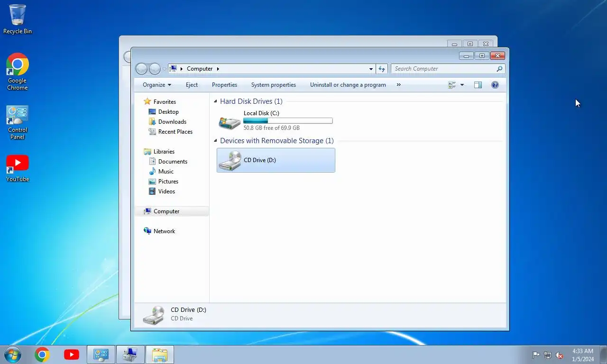Select Libraries in the navigation pane
The width and height of the screenshot is (607, 364).
pyautogui.click(x=164, y=152)
